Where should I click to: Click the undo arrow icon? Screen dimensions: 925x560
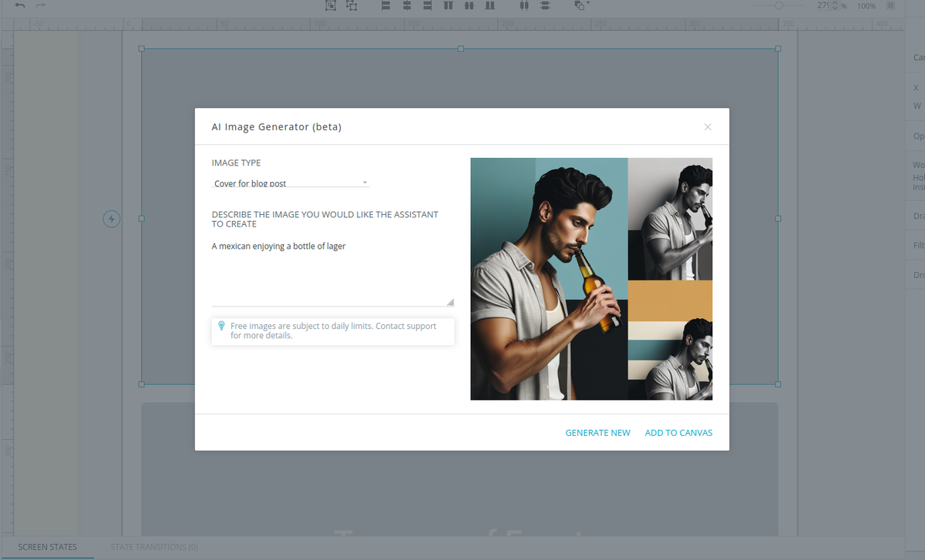(19, 5)
